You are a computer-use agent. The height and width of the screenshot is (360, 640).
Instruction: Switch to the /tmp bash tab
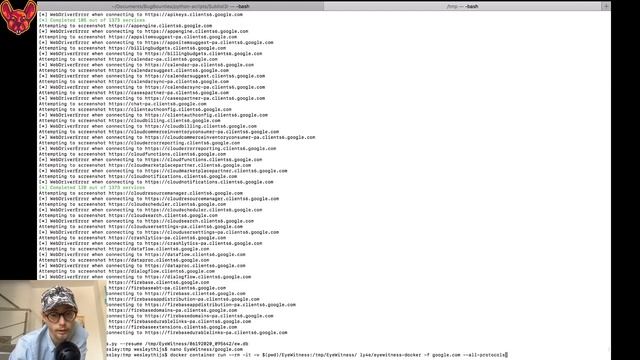point(462,6)
